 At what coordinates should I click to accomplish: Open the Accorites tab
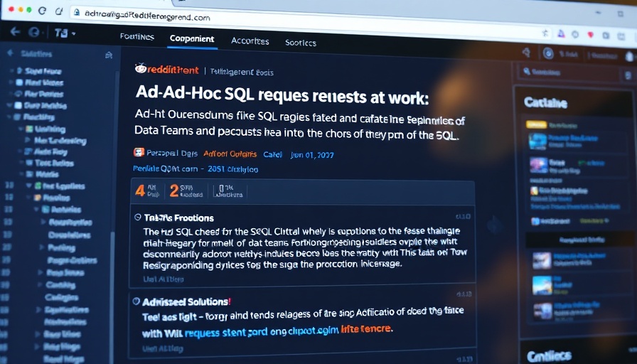coord(250,41)
